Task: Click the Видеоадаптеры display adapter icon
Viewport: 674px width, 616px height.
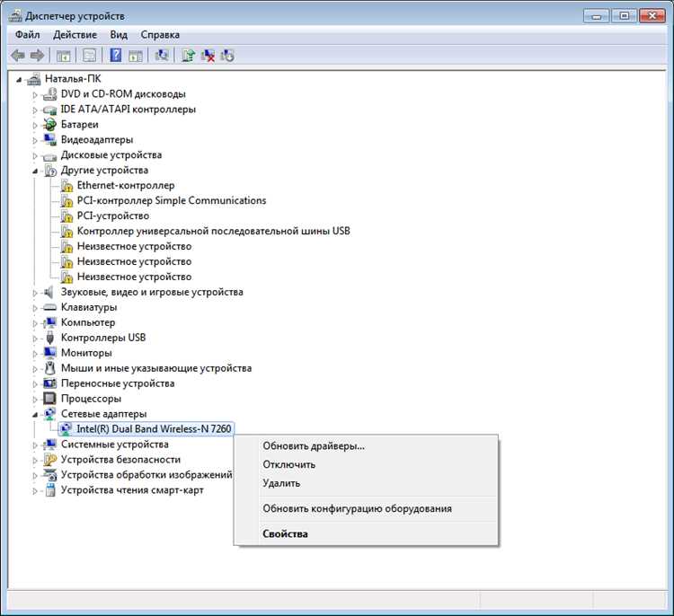Action: (49, 139)
